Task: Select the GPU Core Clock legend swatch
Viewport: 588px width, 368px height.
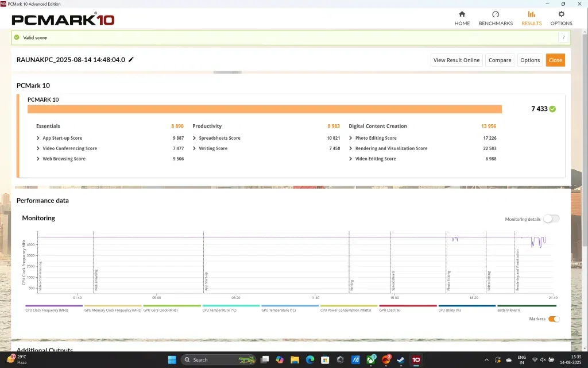Action: [x=172, y=306]
